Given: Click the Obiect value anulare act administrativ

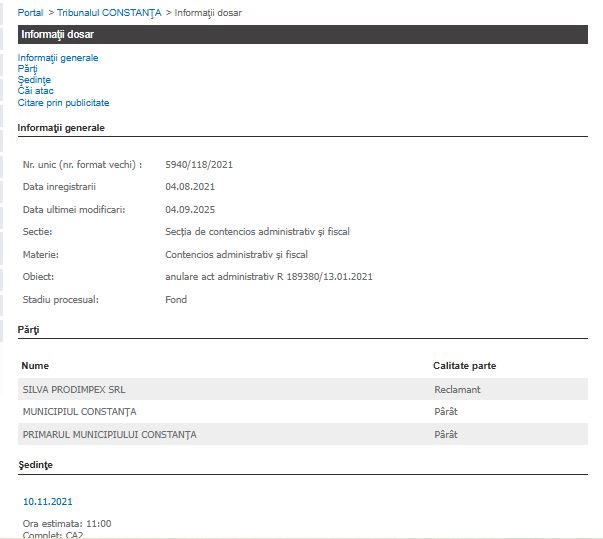Looking at the screenshot, I should click(269, 277).
